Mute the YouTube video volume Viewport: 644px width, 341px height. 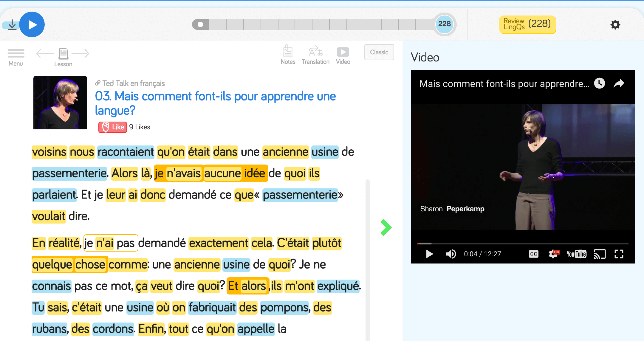click(451, 254)
